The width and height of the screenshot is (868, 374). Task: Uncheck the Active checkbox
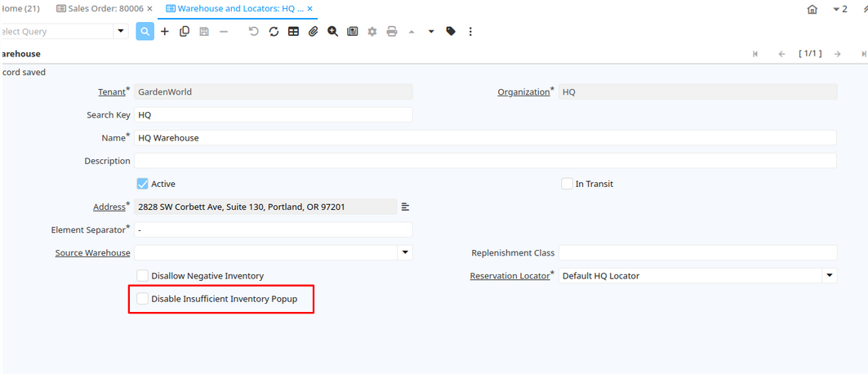pos(143,184)
